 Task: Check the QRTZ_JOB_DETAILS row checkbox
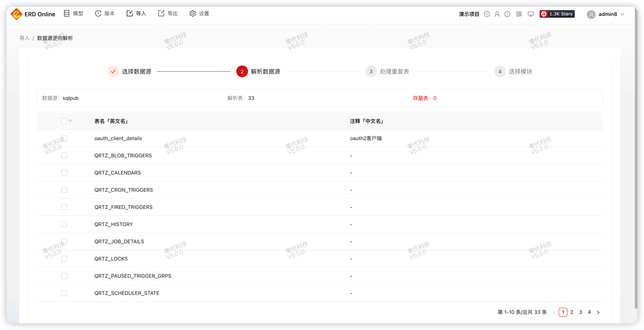point(64,241)
